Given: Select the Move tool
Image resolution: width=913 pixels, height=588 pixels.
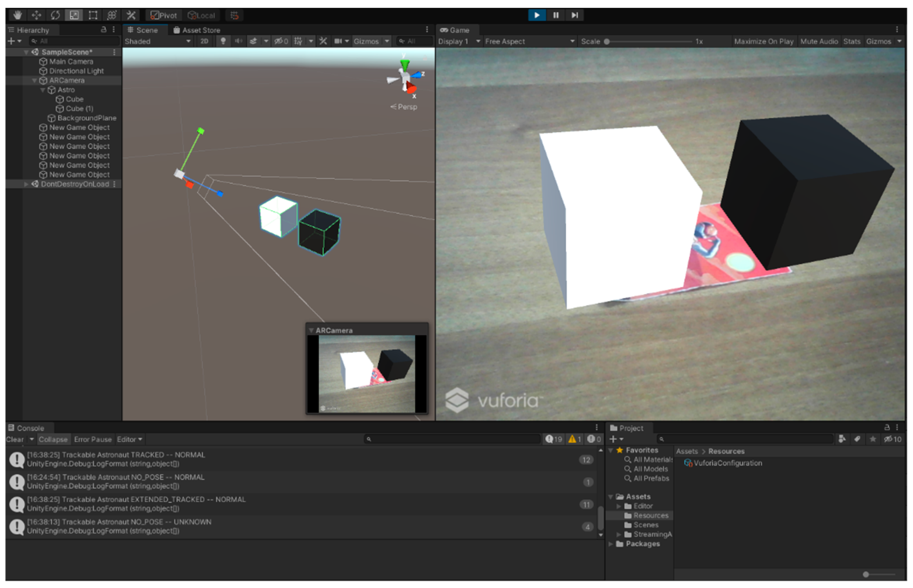Looking at the screenshot, I should pos(36,15).
